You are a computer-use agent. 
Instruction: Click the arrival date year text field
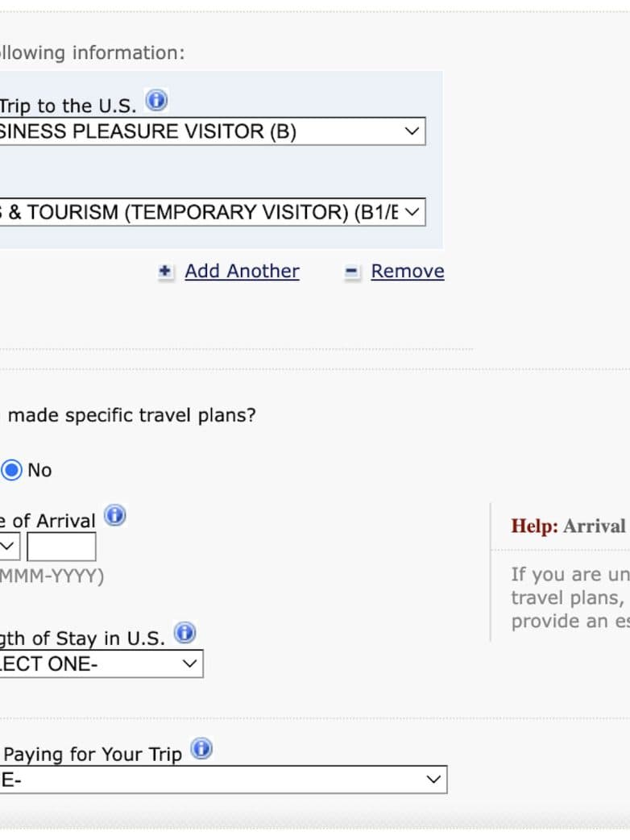coord(61,547)
